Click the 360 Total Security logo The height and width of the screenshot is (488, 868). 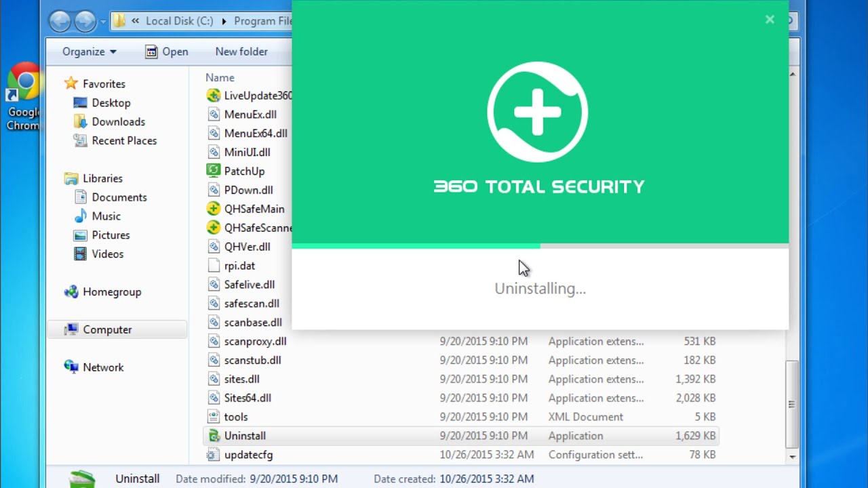(538, 113)
